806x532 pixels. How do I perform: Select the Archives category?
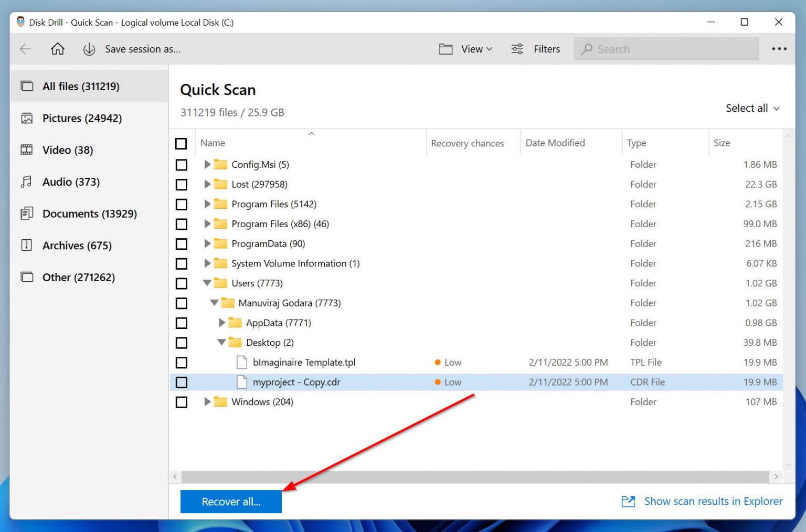point(77,245)
